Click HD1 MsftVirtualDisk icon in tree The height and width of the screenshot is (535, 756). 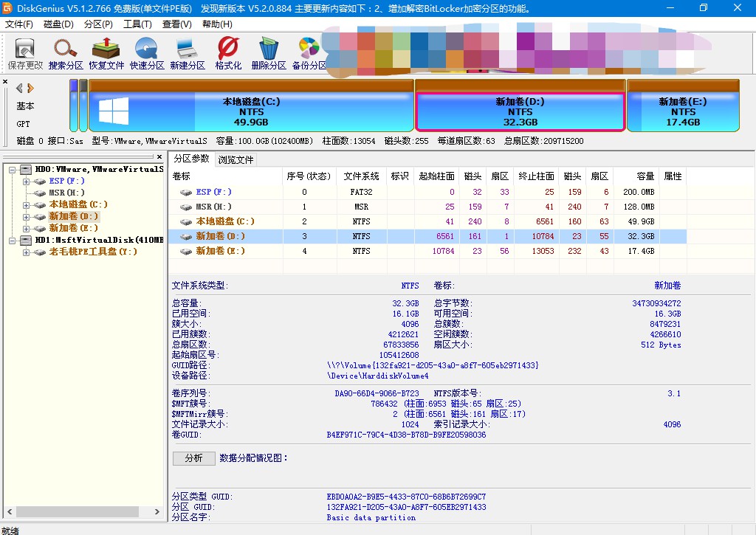[26, 240]
